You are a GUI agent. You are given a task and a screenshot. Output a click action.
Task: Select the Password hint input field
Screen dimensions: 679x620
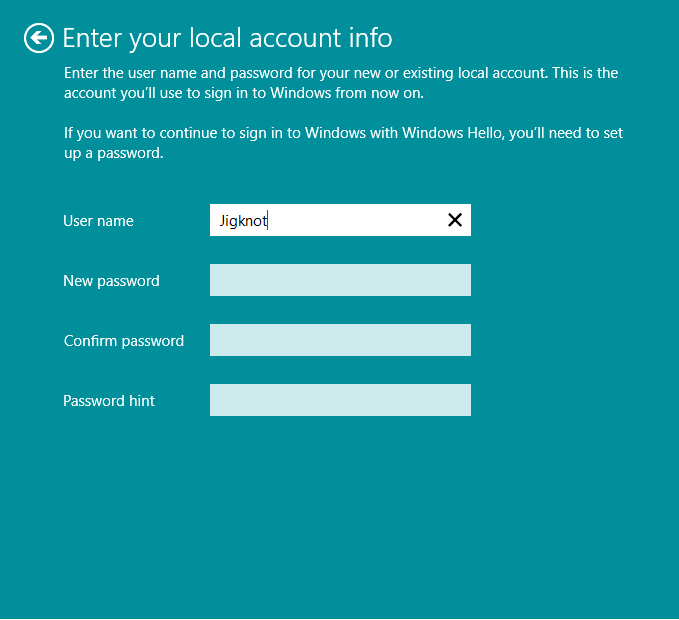pos(340,400)
